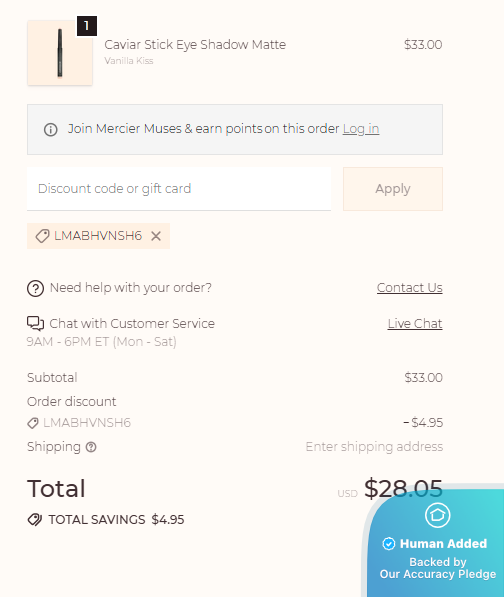Click the info icon beside Join Mercier Muses
Screen dimensions: 504x597
point(51,130)
